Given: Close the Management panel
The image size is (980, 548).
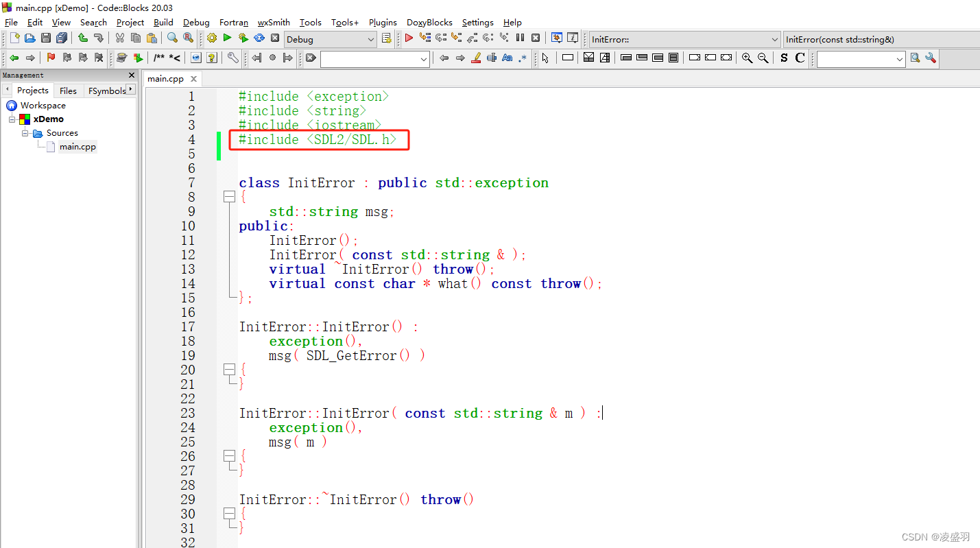Looking at the screenshot, I should (132, 75).
